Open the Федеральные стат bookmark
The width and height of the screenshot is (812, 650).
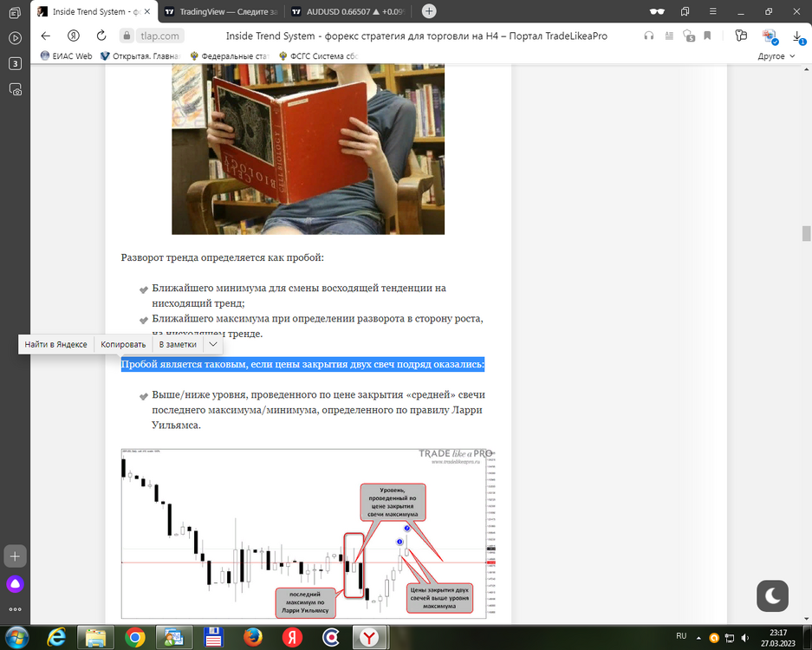pyautogui.click(x=230, y=56)
